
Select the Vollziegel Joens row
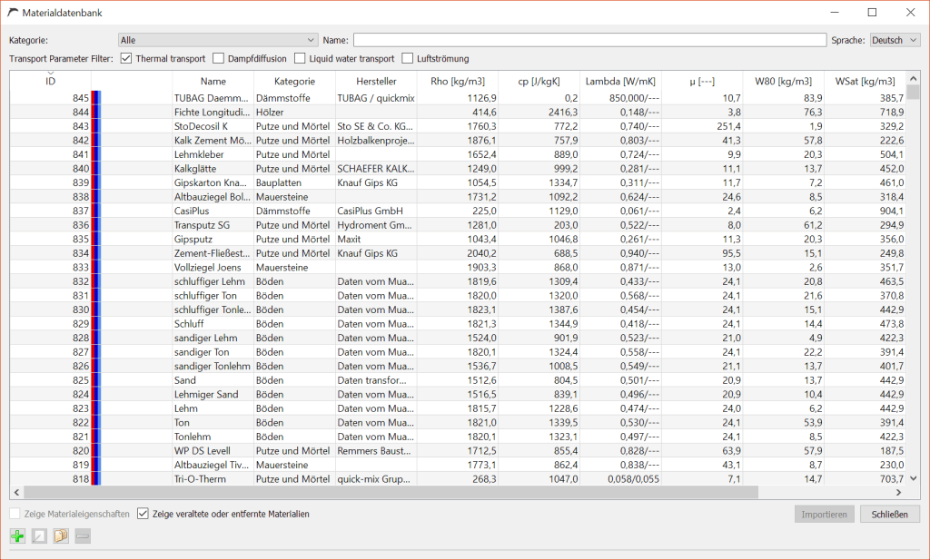tap(458, 267)
